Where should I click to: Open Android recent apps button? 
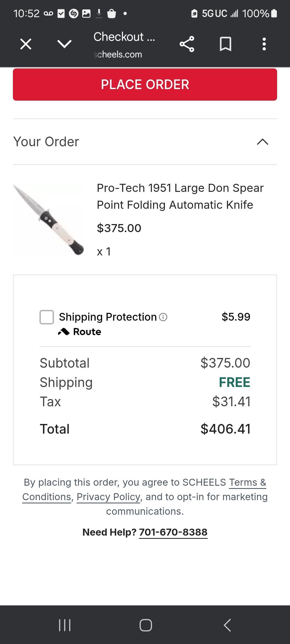click(x=65, y=625)
